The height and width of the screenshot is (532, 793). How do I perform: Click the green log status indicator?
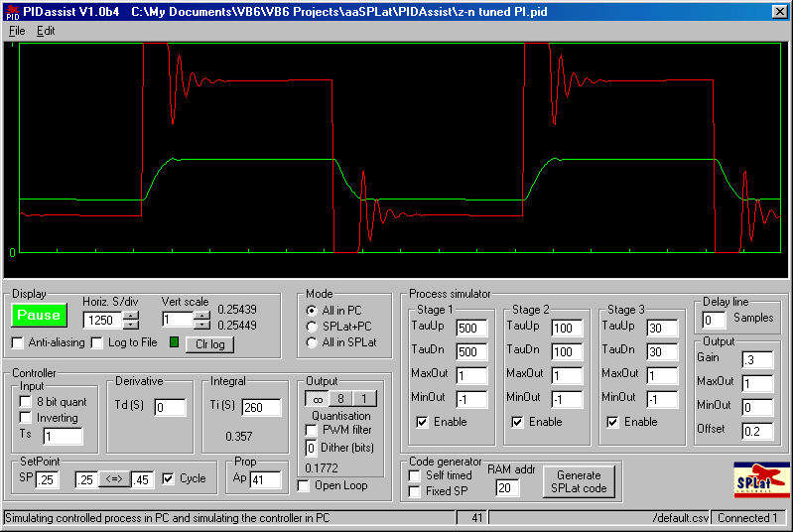(x=174, y=343)
